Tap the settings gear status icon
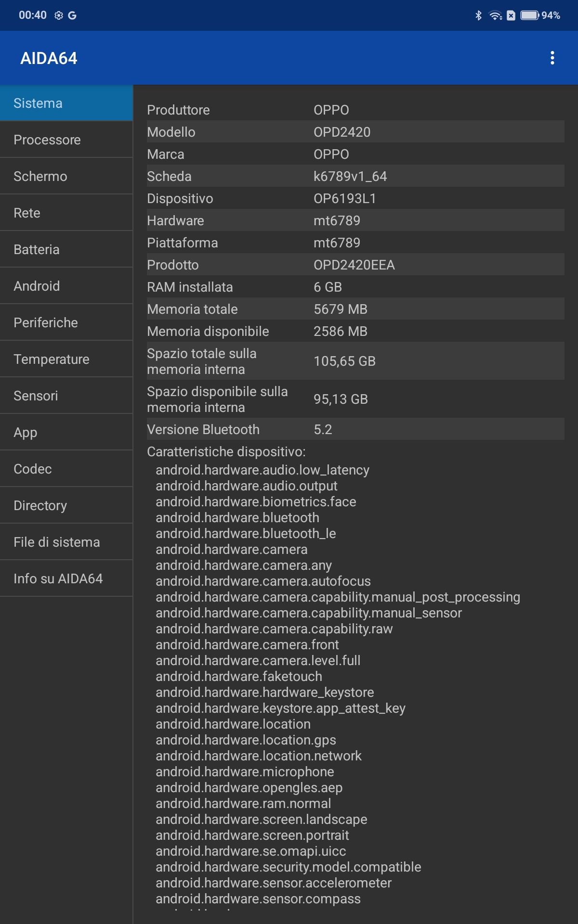Image resolution: width=578 pixels, height=924 pixels. [x=59, y=15]
